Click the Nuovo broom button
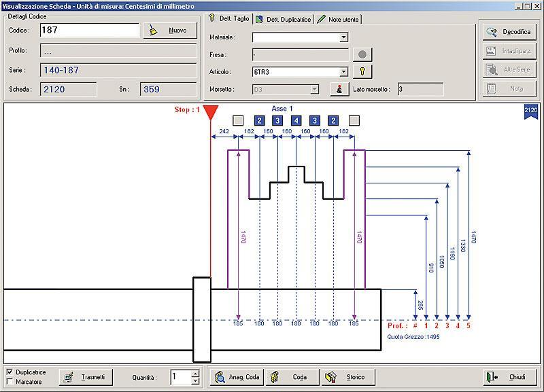The image size is (544, 392). (170, 31)
